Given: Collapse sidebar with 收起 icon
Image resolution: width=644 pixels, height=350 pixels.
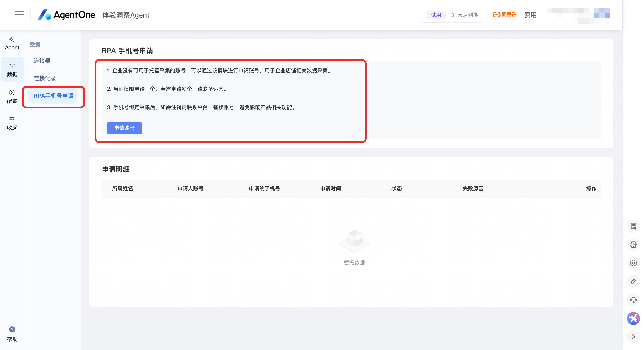Looking at the screenshot, I should pos(12,123).
